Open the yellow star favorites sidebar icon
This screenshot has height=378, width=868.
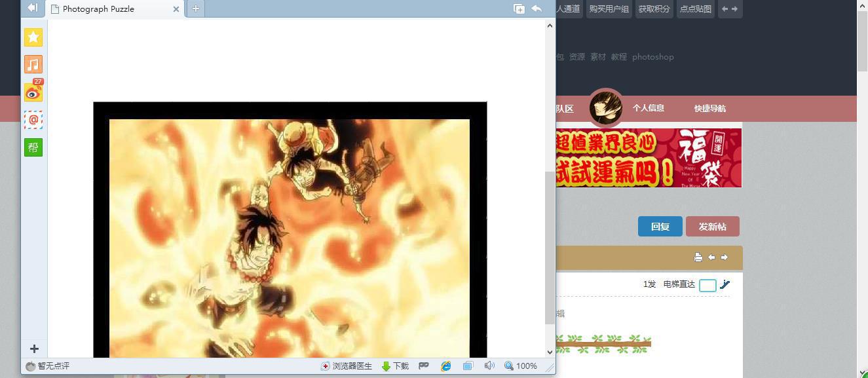pyautogui.click(x=33, y=37)
